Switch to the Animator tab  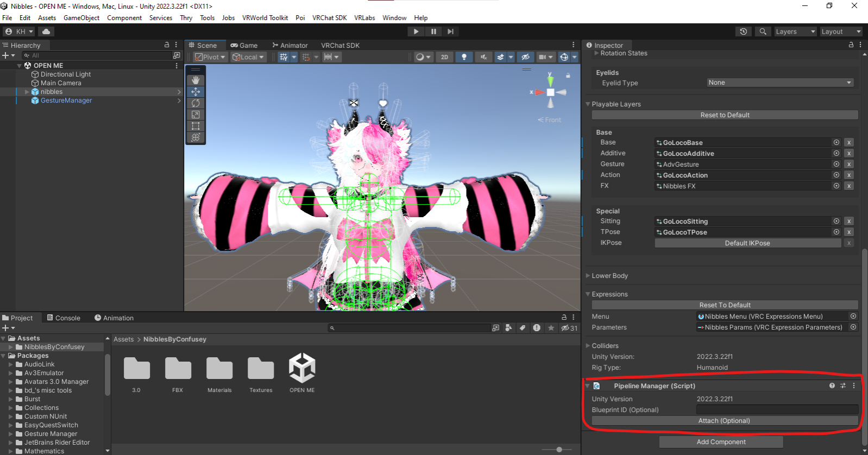290,45
